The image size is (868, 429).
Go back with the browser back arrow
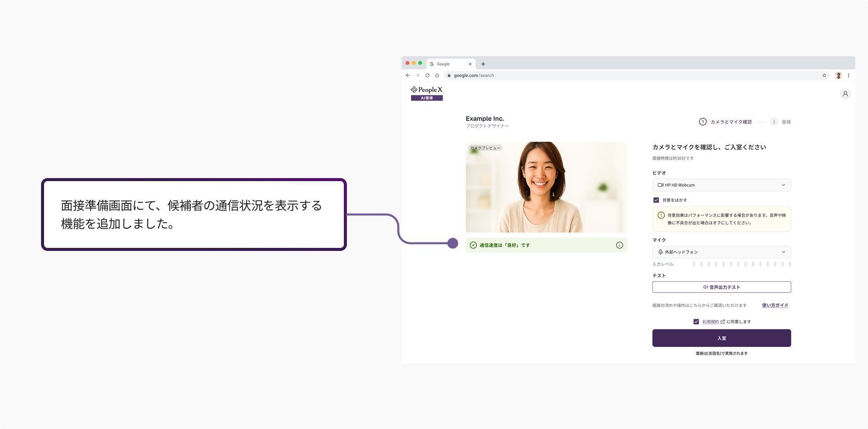pyautogui.click(x=408, y=75)
